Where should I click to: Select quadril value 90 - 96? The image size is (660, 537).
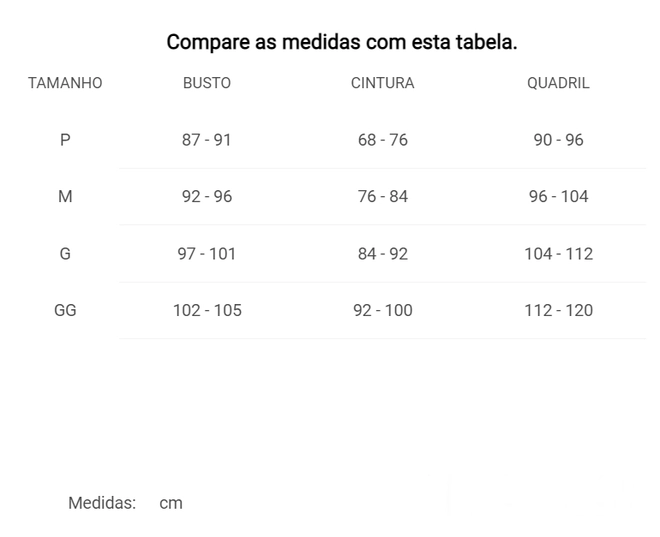pyautogui.click(x=558, y=140)
